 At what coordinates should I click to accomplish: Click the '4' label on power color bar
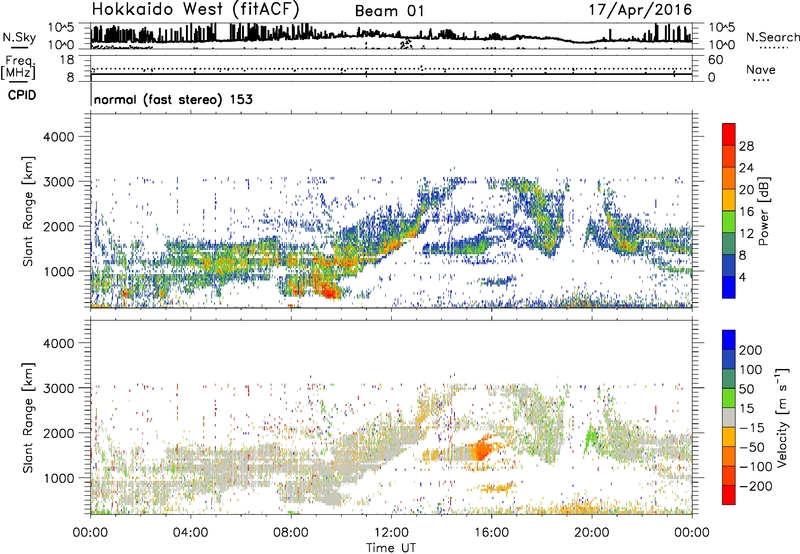[743, 277]
